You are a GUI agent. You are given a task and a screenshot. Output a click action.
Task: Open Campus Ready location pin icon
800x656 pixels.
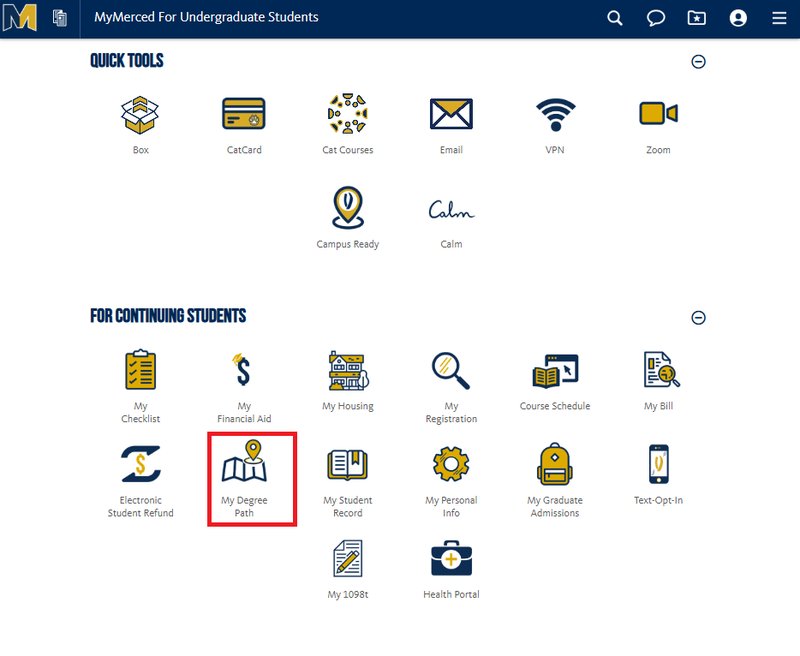click(348, 208)
